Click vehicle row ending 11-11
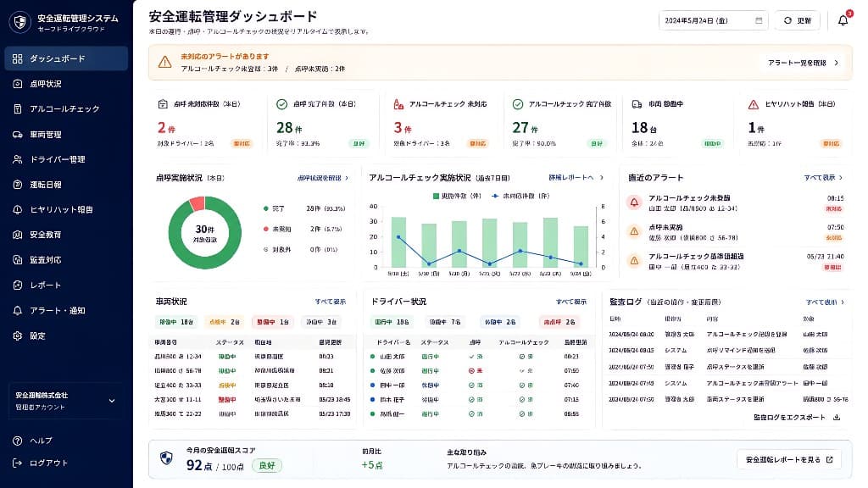Screen dimensions: 868x488 click(253, 400)
